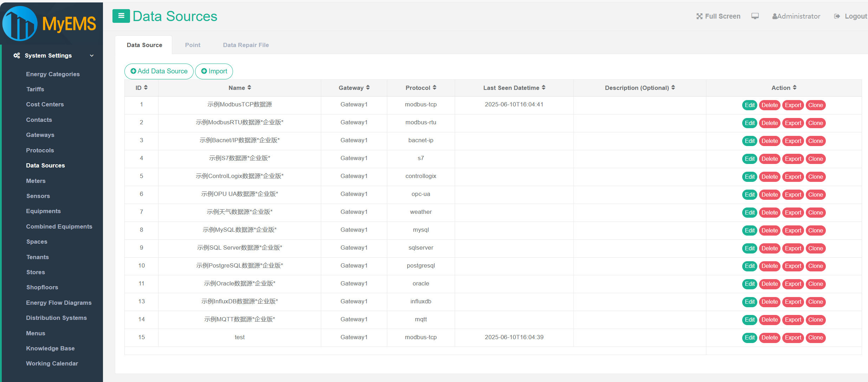This screenshot has height=382, width=868.
Task: Click the Add Data Source button
Action: 159,71
